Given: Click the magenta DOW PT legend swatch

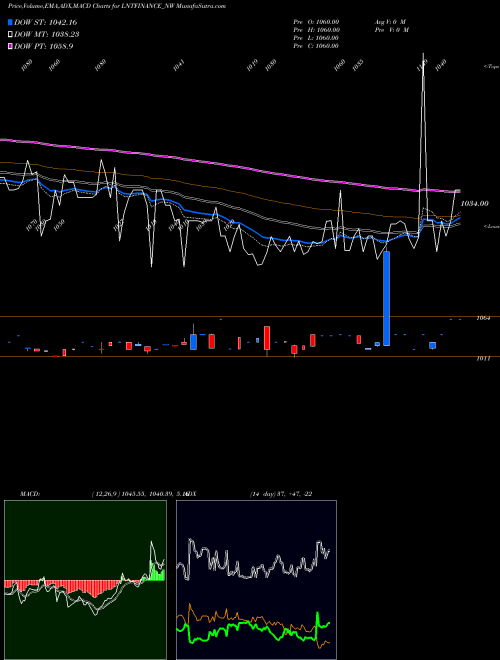Looking at the screenshot, I should point(10,46).
